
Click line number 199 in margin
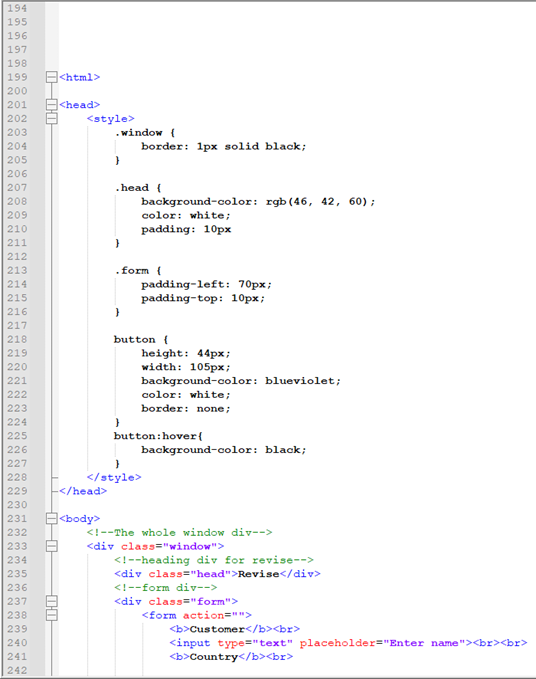click(x=17, y=77)
